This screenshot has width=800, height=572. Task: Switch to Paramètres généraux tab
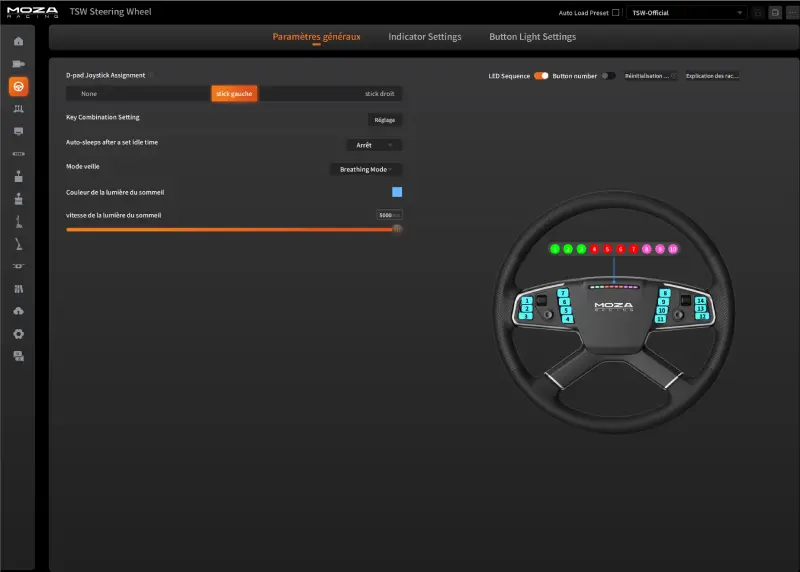pos(316,37)
